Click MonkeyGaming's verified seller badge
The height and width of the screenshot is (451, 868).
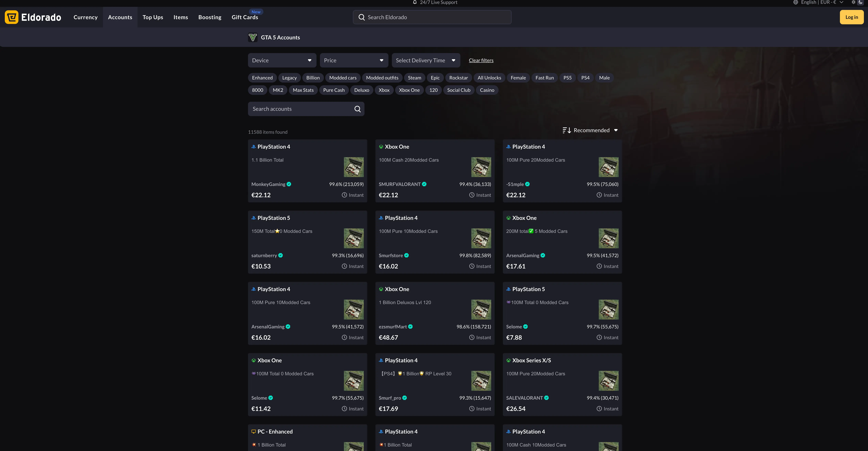[x=289, y=184]
